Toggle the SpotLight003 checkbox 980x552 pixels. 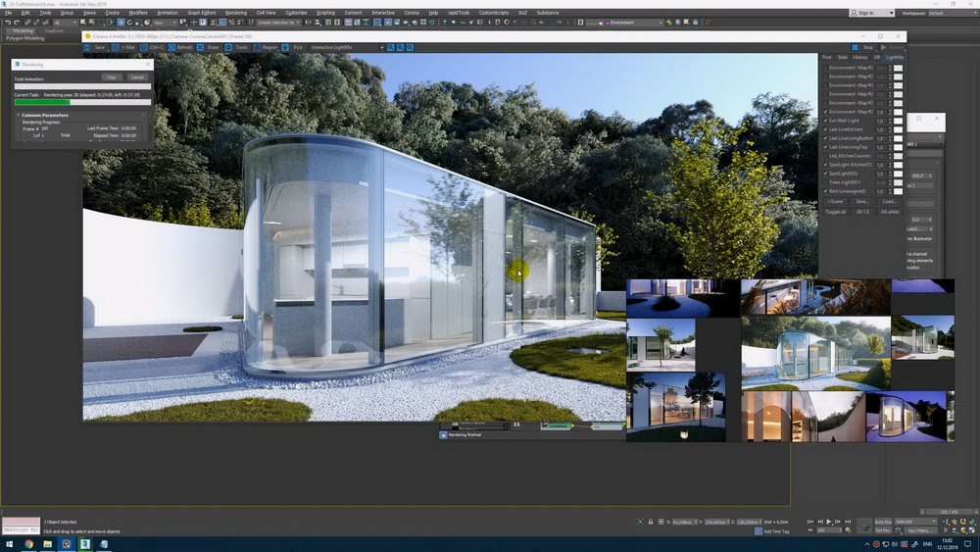coord(825,174)
